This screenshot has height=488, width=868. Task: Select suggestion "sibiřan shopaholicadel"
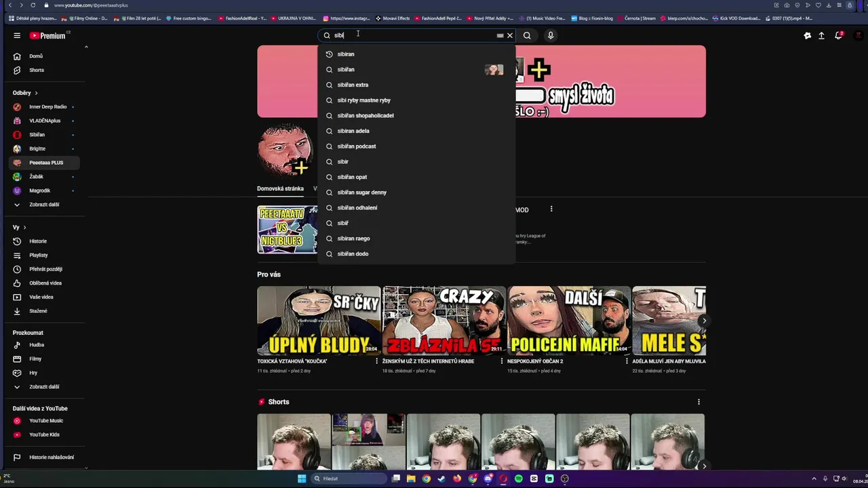click(x=416, y=115)
